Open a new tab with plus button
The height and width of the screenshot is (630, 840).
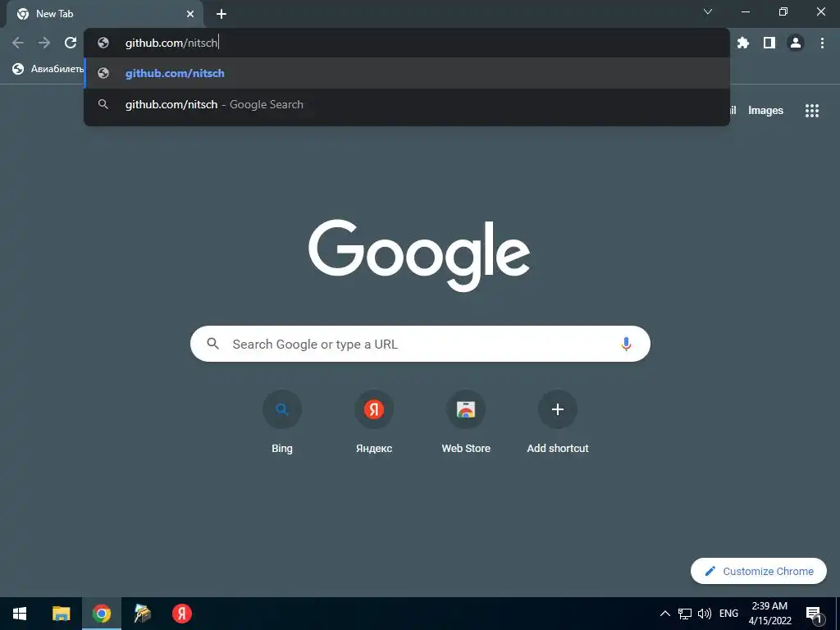[x=221, y=14]
